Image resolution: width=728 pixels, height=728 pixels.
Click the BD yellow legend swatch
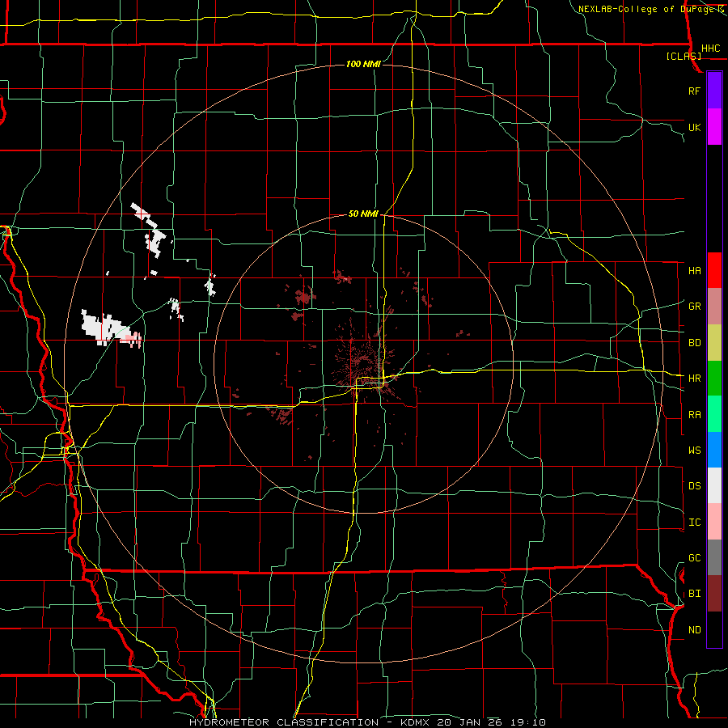[x=714, y=343]
